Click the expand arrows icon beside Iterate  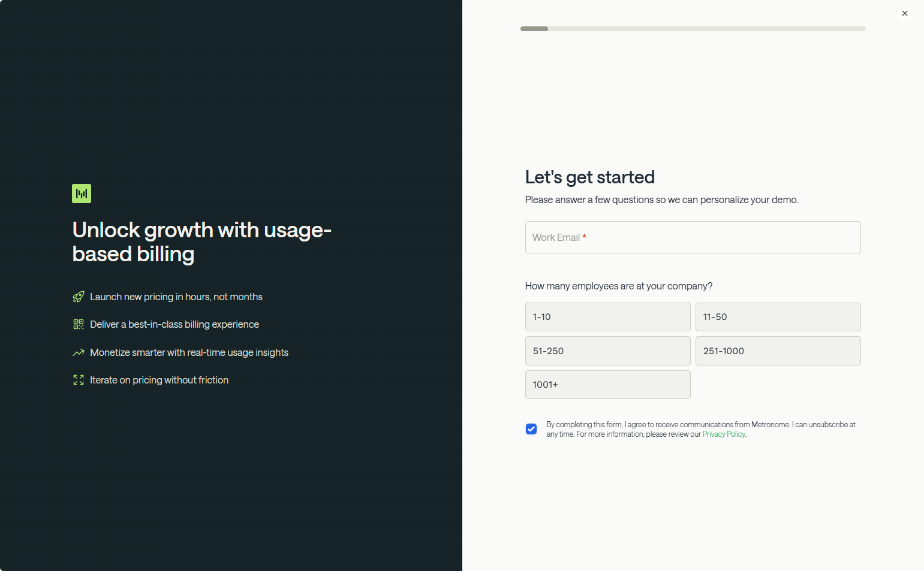tap(79, 380)
